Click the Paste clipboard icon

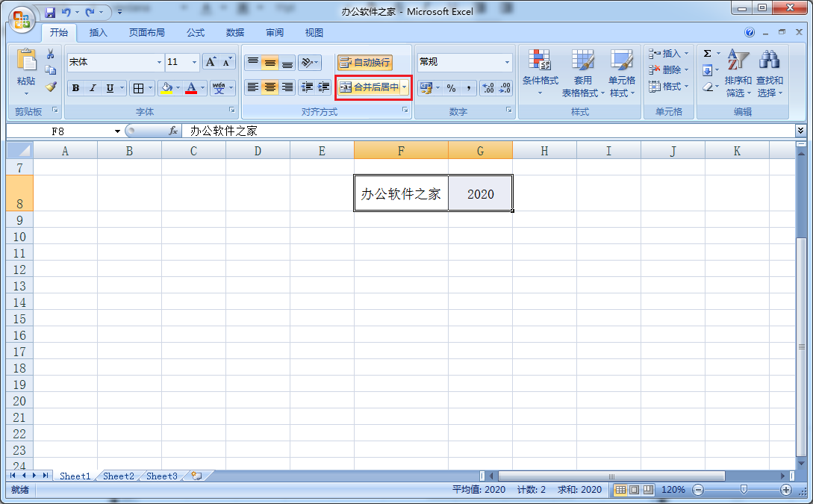pos(26,59)
